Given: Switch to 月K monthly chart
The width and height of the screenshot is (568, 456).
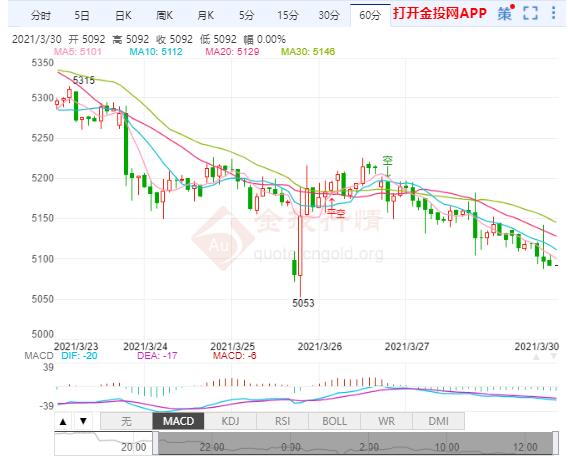Looking at the screenshot, I should pos(205,15).
